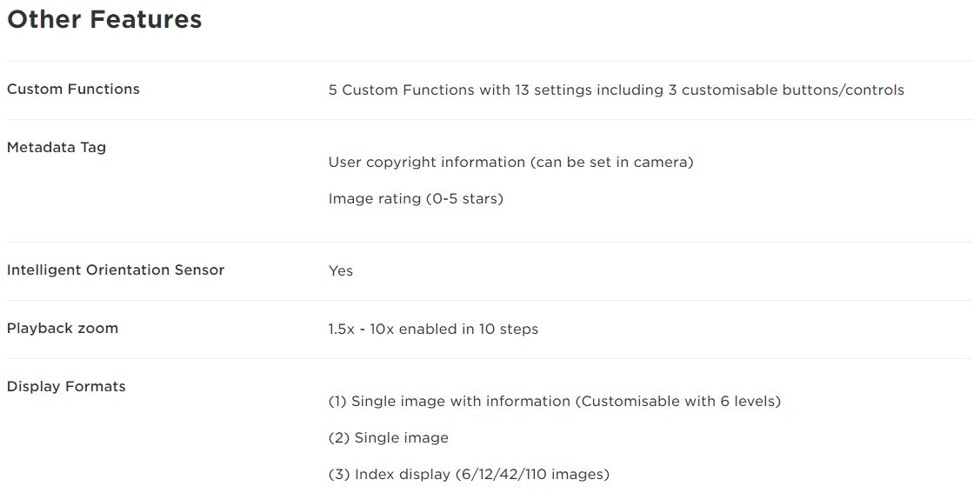The height and width of the screenshot is (493, 980).
Task: Select the Display Formats label
Action: (x=66, y=387)
